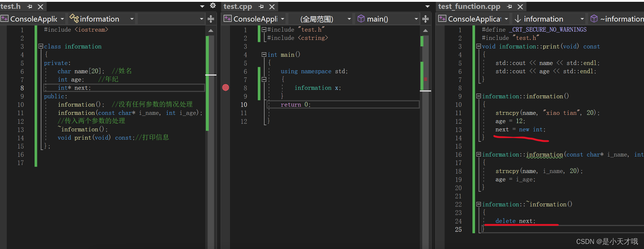Collapse the class information block in test.h

pyautogui.click(x=41, y=46)
